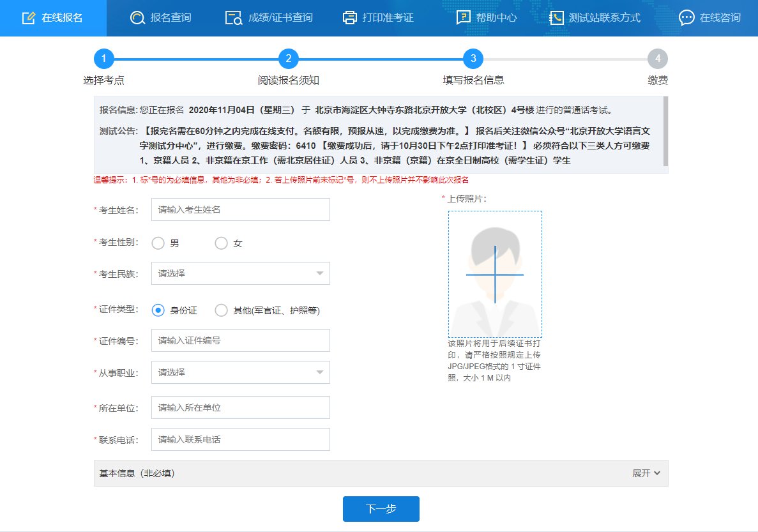Screen dimensions: 758x532
Task: Go to step 1 选择考点 circle
Action: (103, 59)
